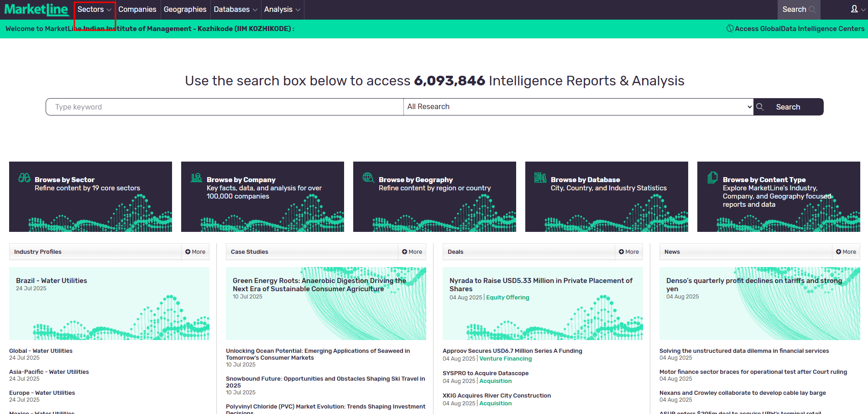Click the MarketLine logo
This screenshot has width=868, height=414.
(x=37, y=10)
